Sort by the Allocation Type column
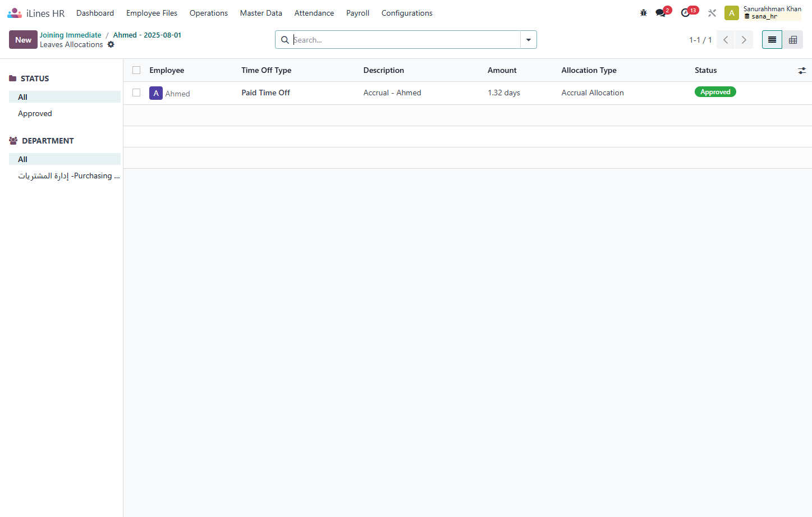 (x=589, y=70)
